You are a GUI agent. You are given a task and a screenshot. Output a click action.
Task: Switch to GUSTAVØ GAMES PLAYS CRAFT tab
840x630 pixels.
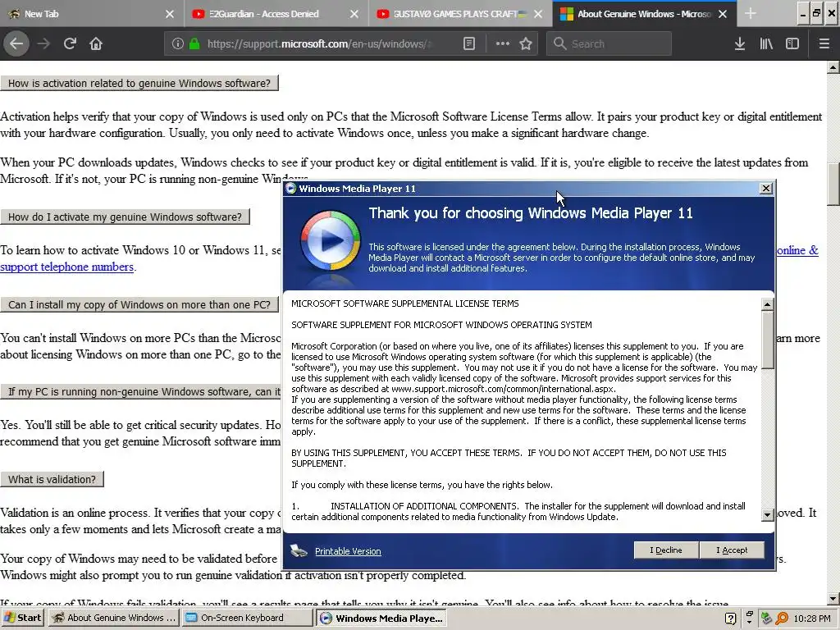[453, 14]
